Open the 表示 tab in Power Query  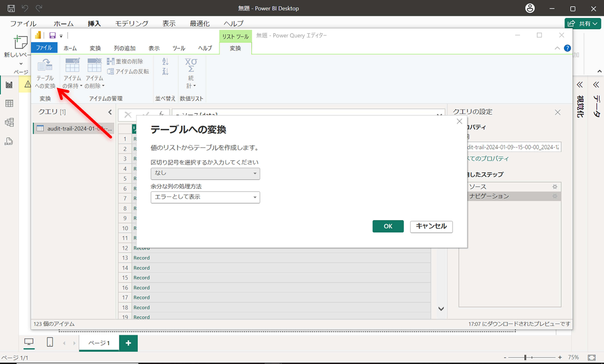click(154, 48)
